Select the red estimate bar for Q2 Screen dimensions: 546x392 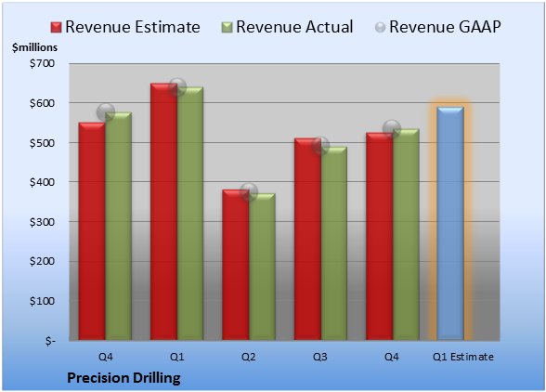tap(236, 265)
